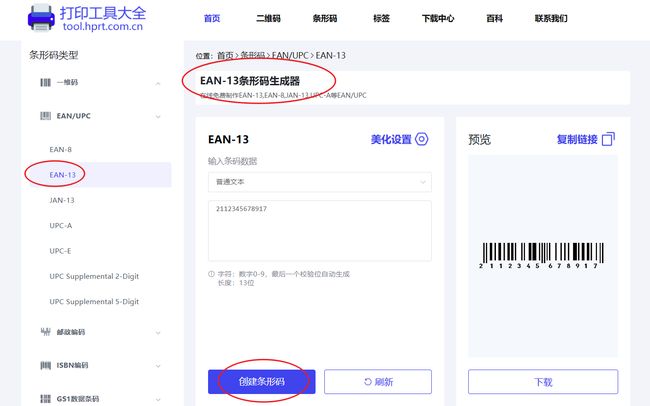Select UPC Supplemental 2-Digit
The width and height of the screenshot is (650, 406).
tap(94, 276)
